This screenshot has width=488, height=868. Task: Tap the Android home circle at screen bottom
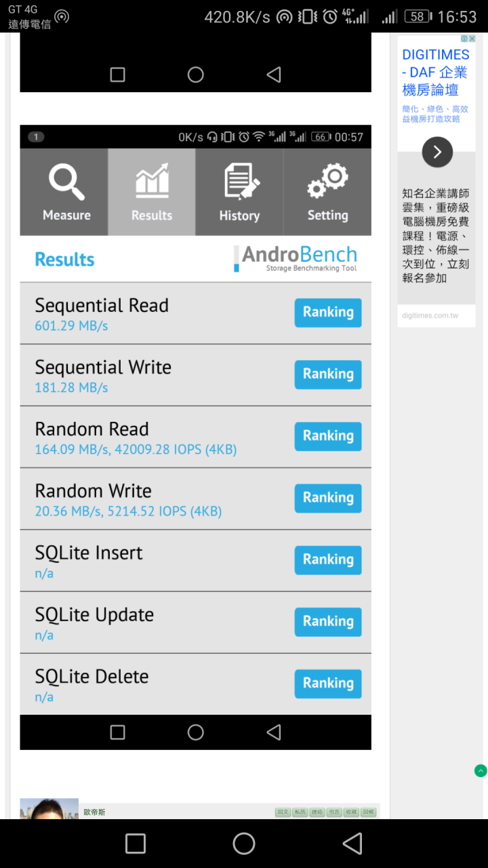click(244, 844)
